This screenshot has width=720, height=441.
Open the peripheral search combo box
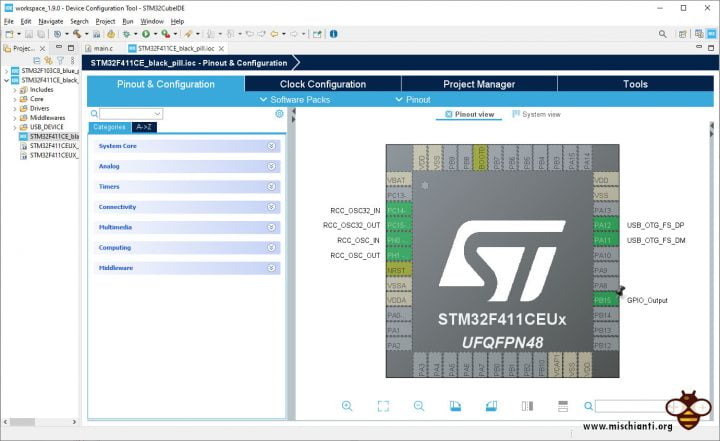[131, 113]
